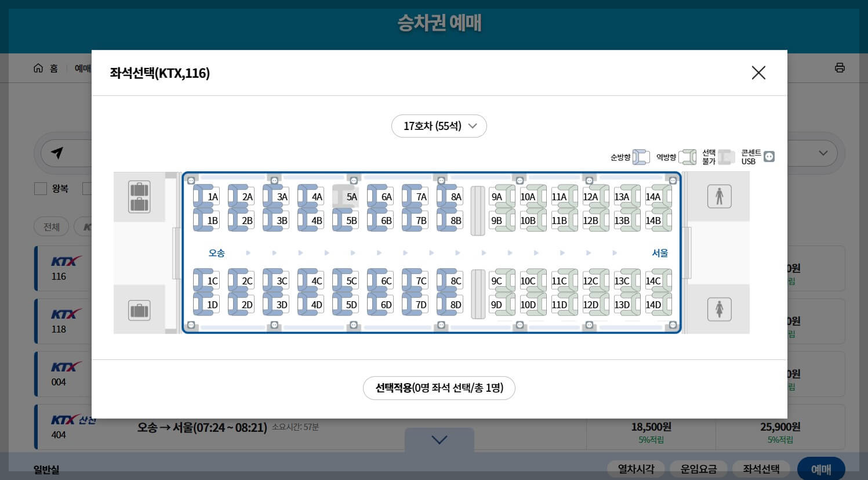Screen dimensions: 868x480
Task: Enable the 왕복 round-trip checkbox
Action: click(41, 188)
